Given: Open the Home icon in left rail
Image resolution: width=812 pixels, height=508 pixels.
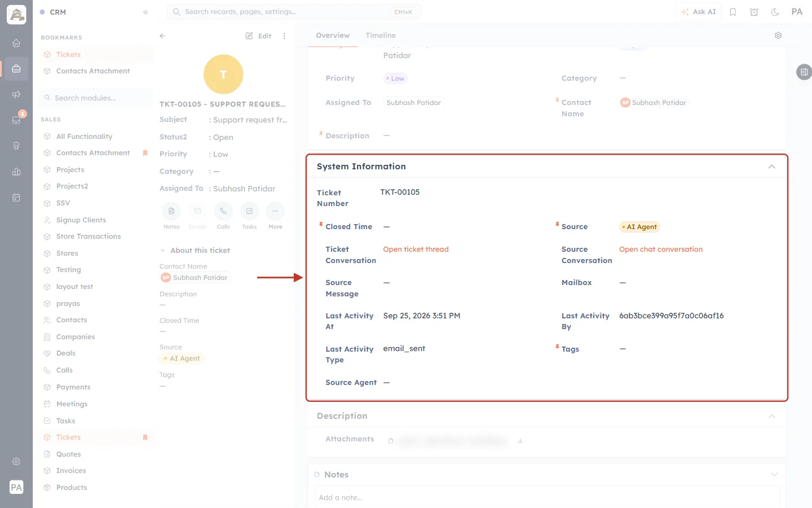Looking at the screenshot, I should pyautogui.click(x=16, y=43).
